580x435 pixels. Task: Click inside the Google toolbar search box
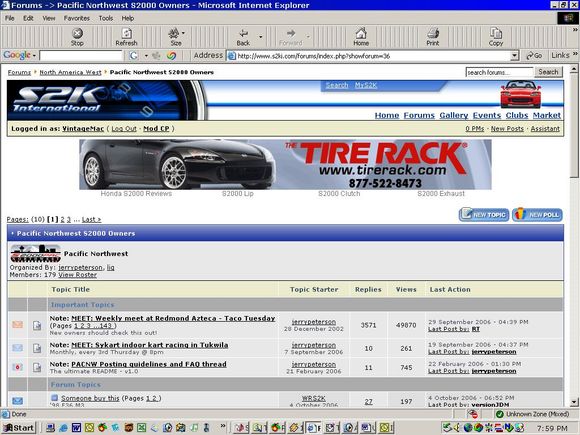[81, 56]
